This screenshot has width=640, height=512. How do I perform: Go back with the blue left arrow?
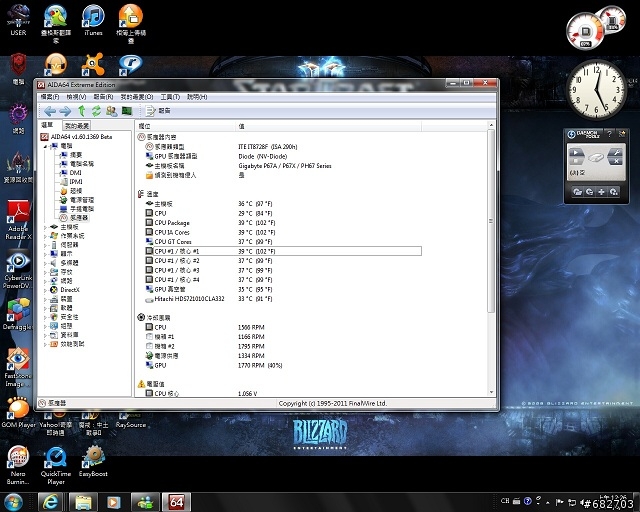50,111
